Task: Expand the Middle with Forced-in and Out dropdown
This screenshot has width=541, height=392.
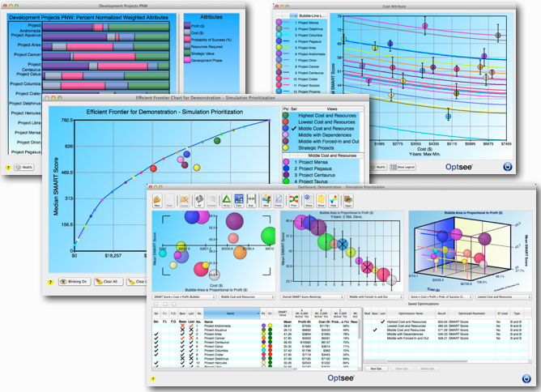Action: pos(373,298)
